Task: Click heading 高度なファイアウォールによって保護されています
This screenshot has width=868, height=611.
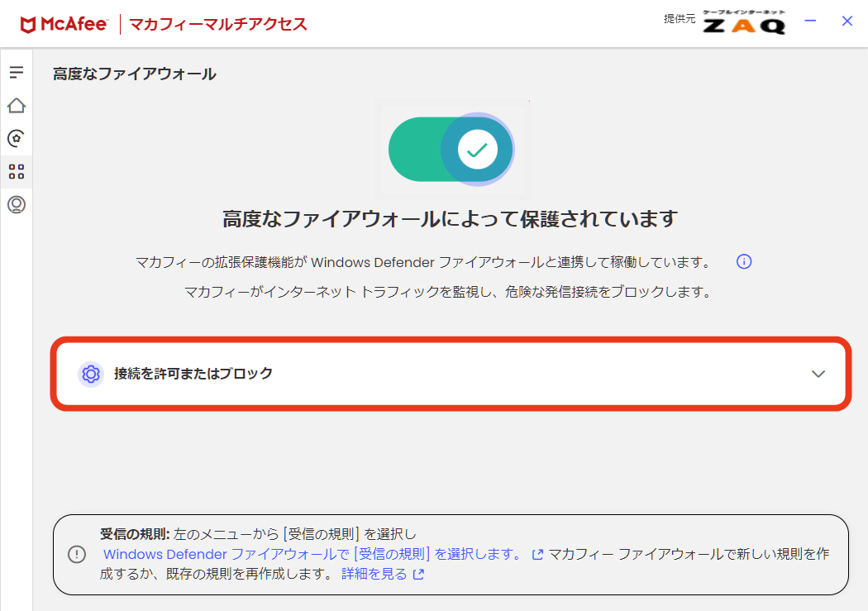Action: [450, 219]
